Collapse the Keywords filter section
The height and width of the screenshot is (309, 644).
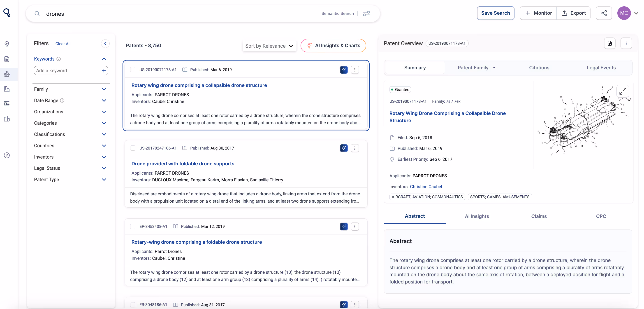[x=104, y=59]
